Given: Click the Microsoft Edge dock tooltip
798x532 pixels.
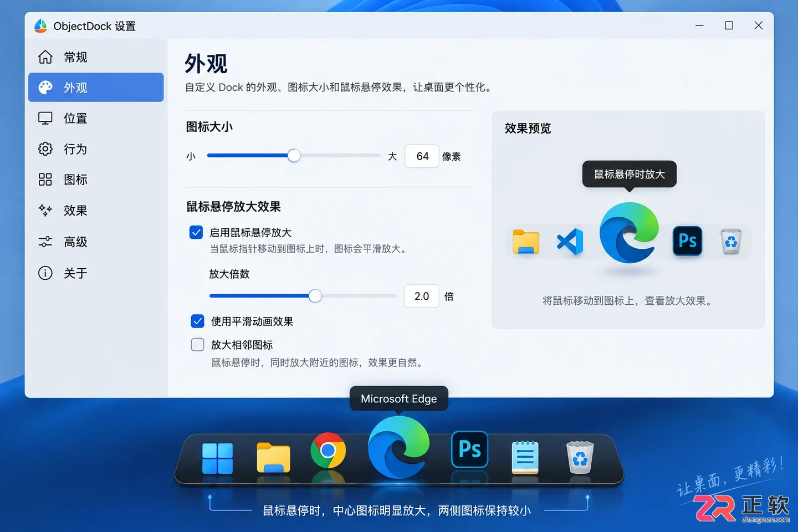Looking at the screenshot, I should click(x=399, y=398).
